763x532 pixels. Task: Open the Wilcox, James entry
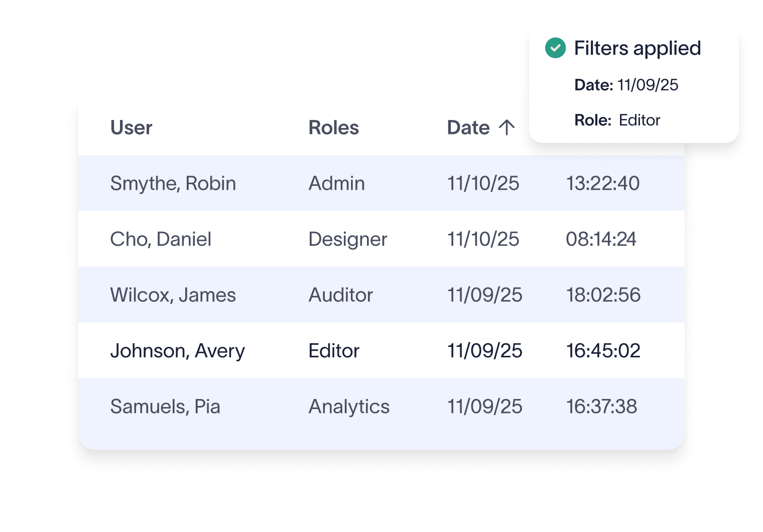(x=173, y=295)
